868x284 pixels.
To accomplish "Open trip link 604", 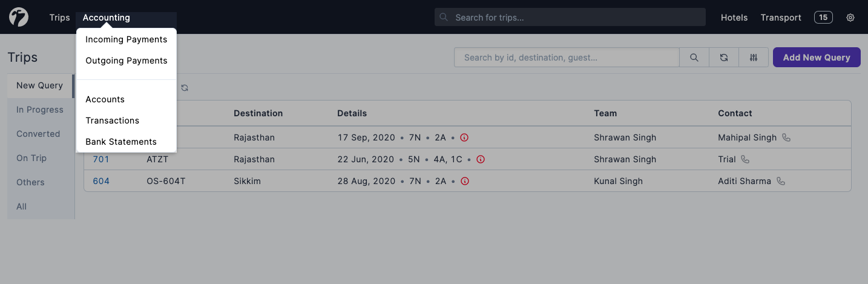I will [101, 181].
